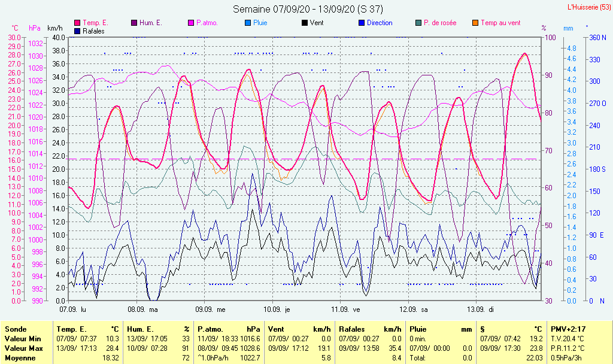Click the P.atmo. legend label
613x364 pixels.
[207, 23]
